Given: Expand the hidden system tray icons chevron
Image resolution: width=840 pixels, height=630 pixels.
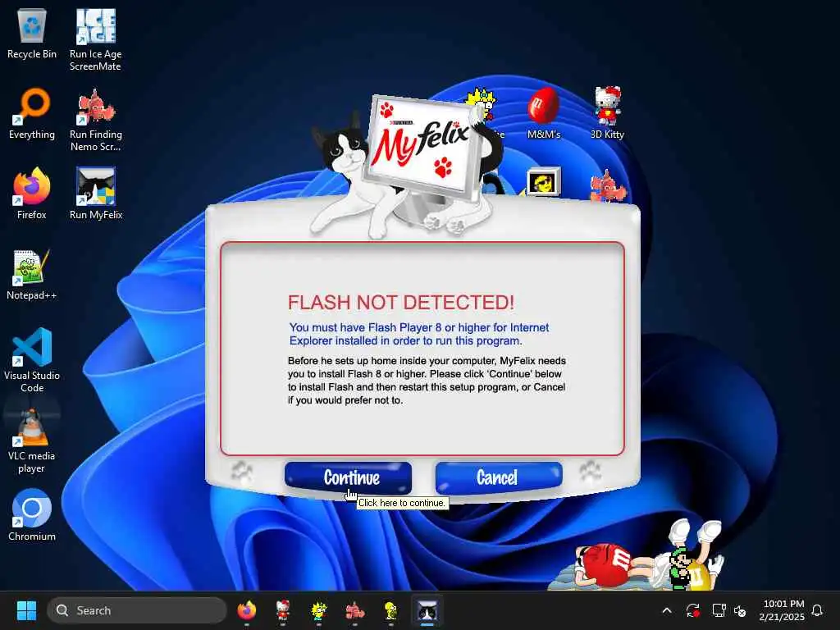Looking at the screenshot, I should tap(667, 610).
